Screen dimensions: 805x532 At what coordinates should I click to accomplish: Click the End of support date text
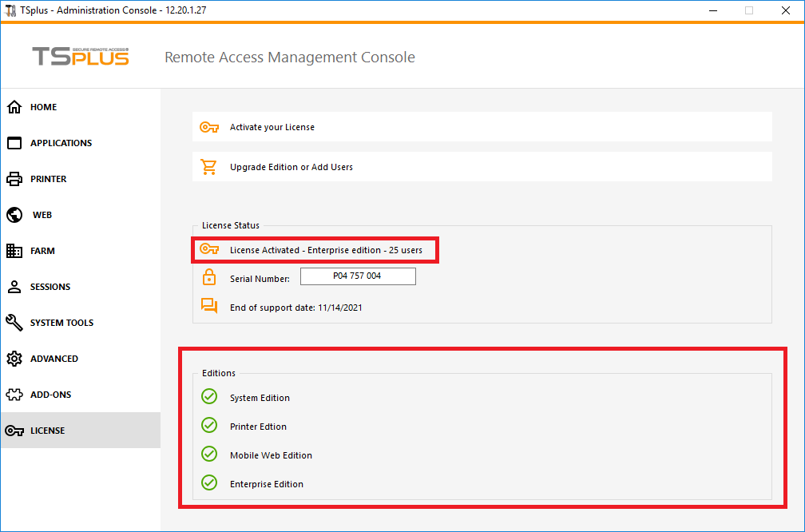(295, 308)
